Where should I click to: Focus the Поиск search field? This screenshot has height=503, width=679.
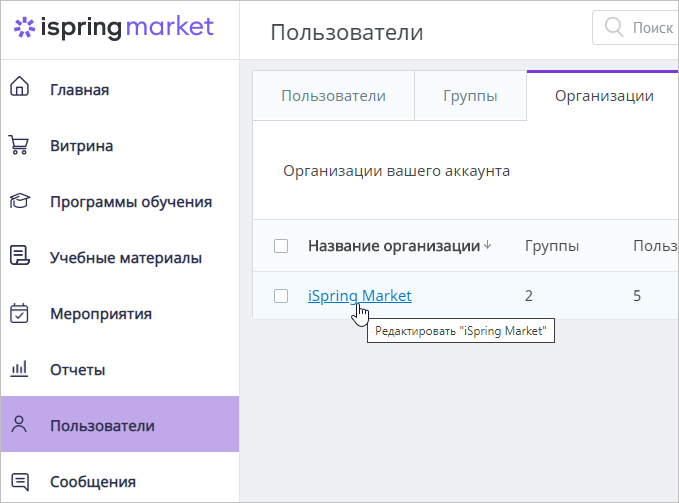[x=635, y=27]
